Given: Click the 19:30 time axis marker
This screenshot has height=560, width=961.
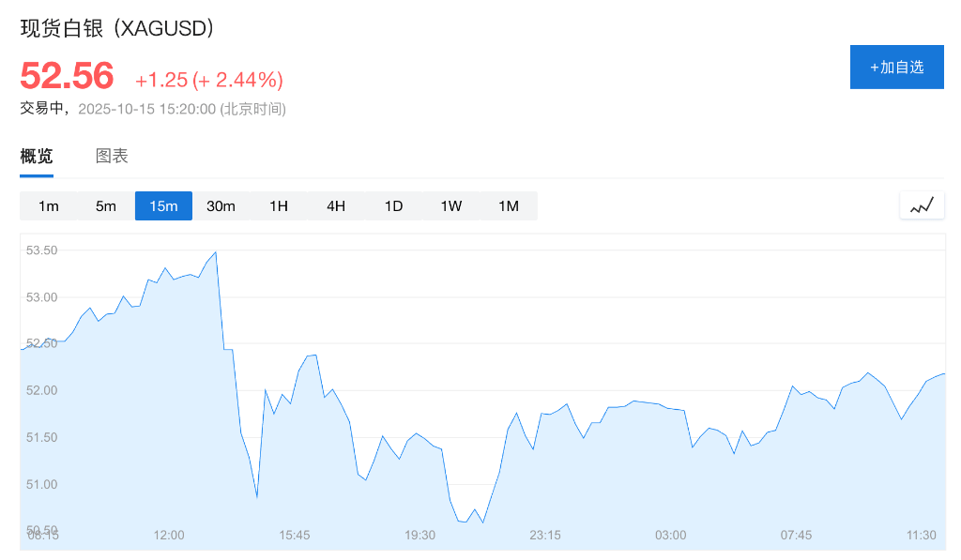Looking at the screenshot, I should [419, 535].
